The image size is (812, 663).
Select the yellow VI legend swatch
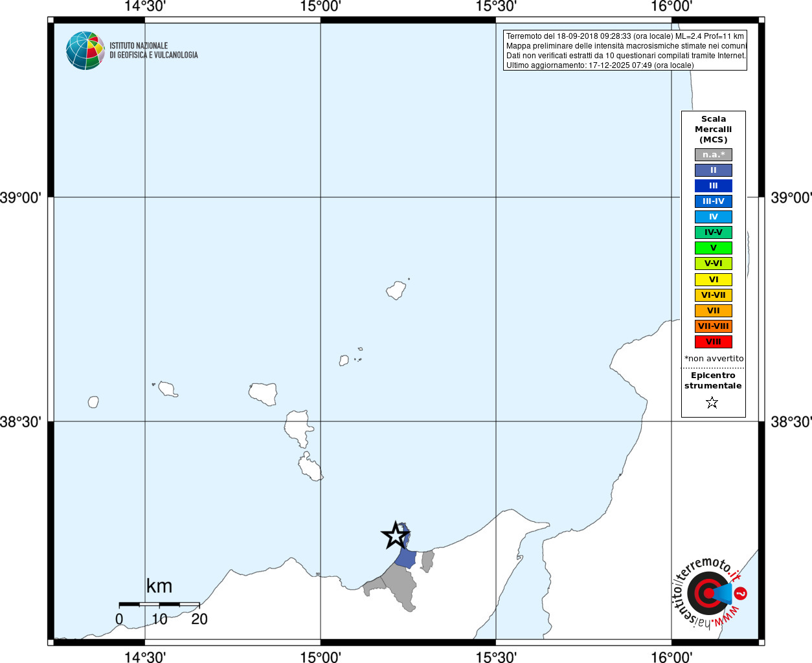coord(714,280)
